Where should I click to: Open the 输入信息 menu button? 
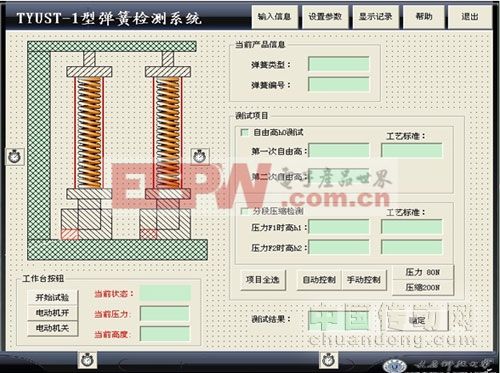click(274, 17)
